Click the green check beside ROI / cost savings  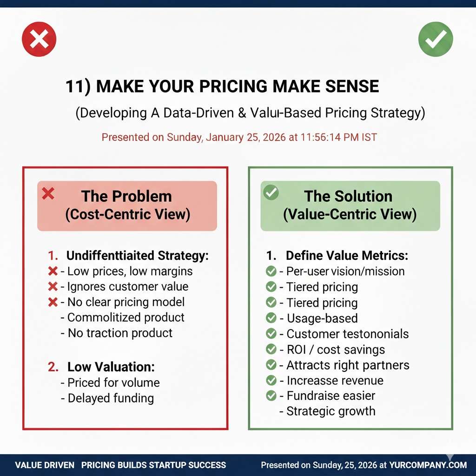271,349
